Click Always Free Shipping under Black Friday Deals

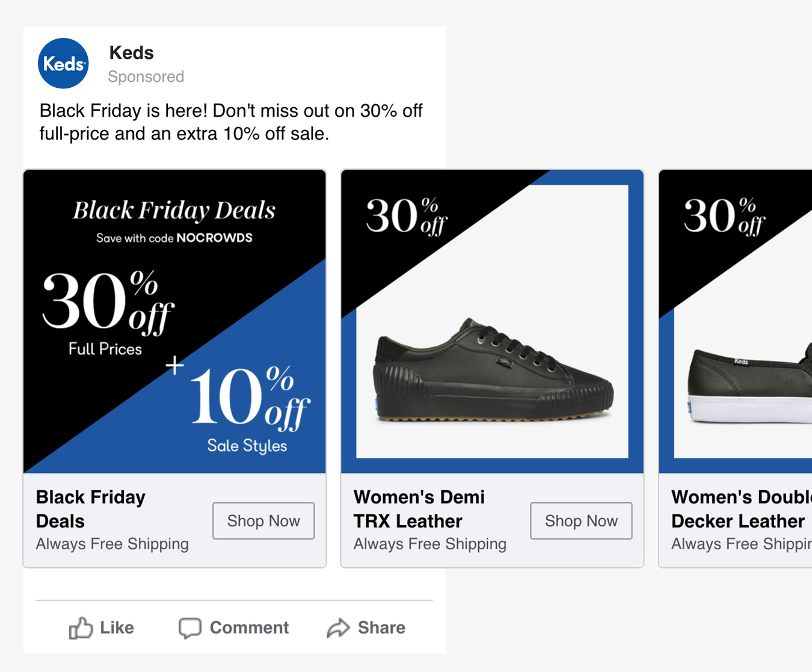click(112, 544)
